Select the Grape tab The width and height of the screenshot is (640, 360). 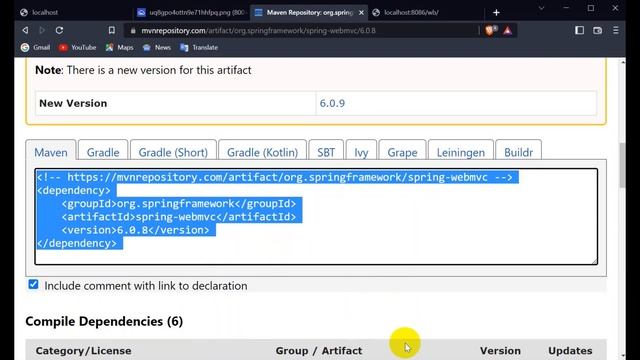[x=402, y=152]
